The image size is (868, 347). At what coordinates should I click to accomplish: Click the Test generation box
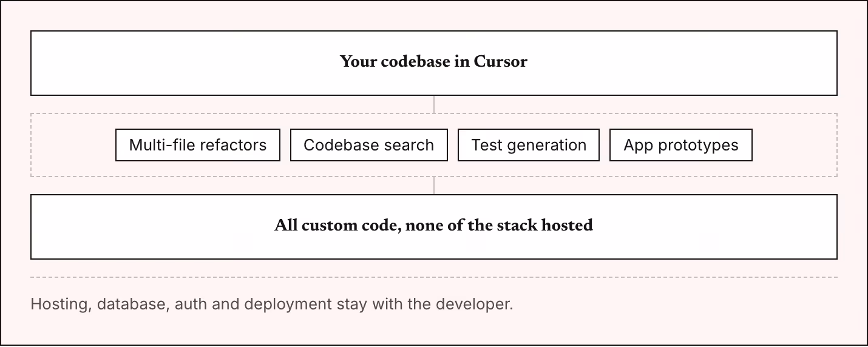529,145
